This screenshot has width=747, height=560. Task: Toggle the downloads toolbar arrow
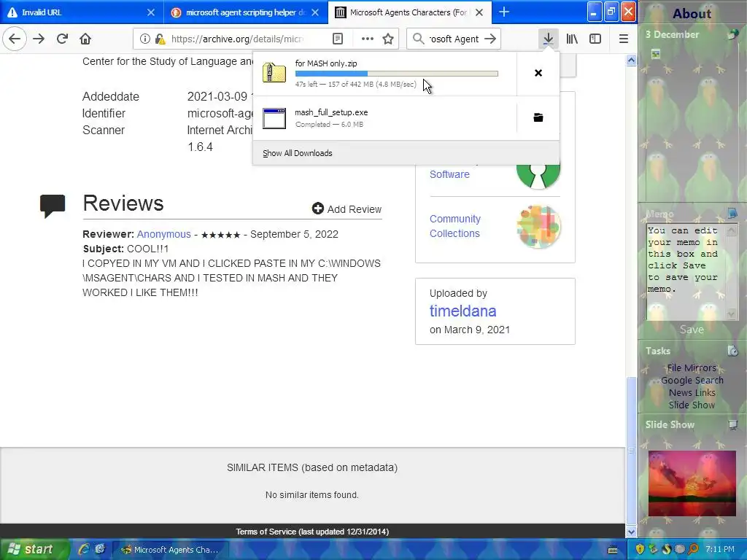[549, 39]
